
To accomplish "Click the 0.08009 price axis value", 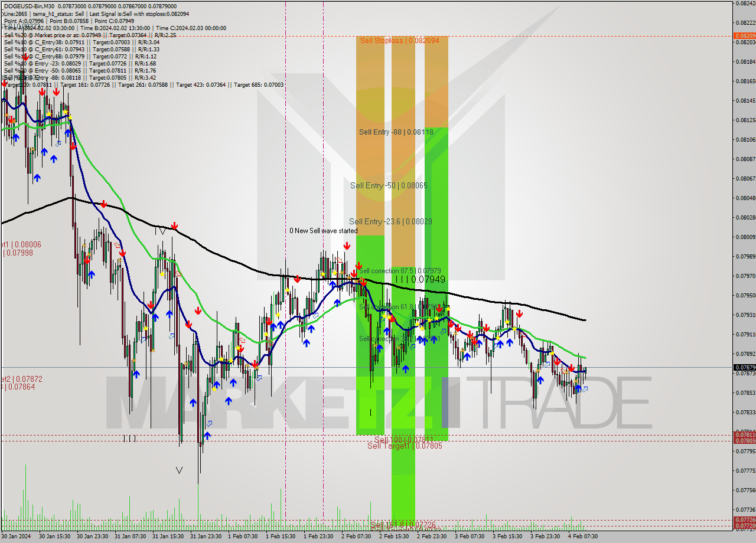I will click(745, 237).
